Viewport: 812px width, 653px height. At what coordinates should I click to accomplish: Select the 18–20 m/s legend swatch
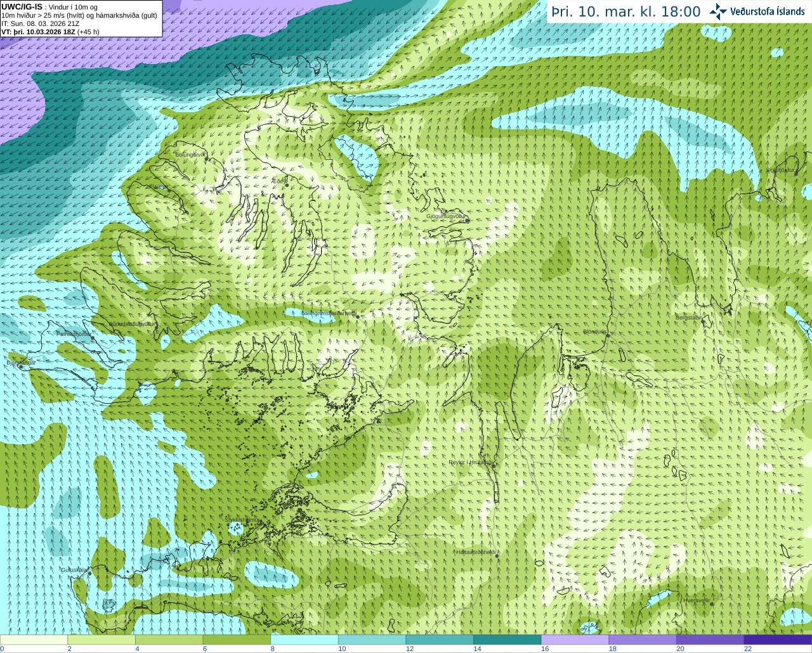click(x=643, y=640)
